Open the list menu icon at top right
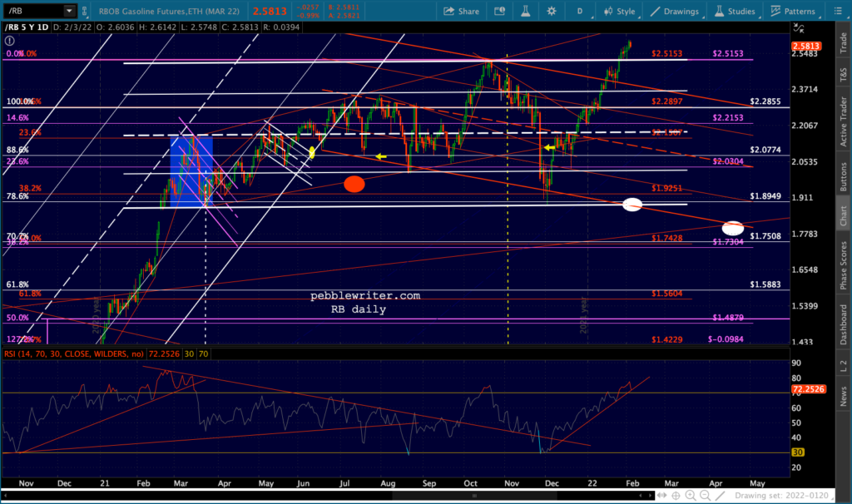The image size is (852, 504). [x=837, y=11]
